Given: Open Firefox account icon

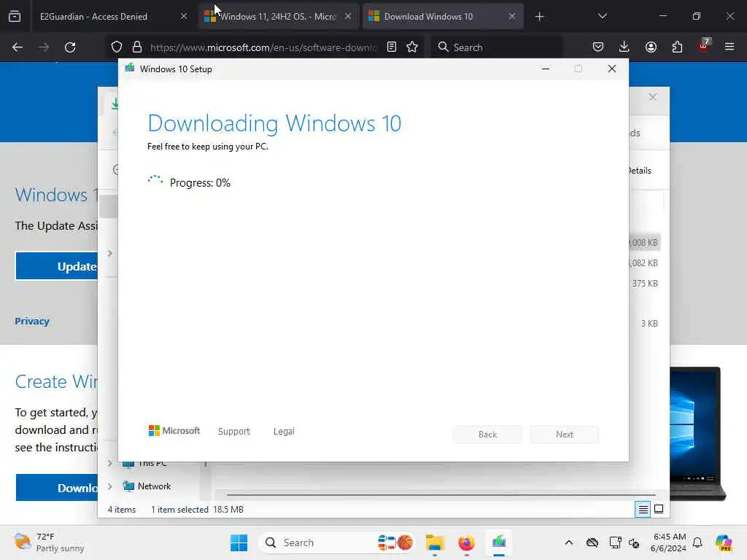Looking at the screenshot, I should pyautogui.click(x=651, y=47).
